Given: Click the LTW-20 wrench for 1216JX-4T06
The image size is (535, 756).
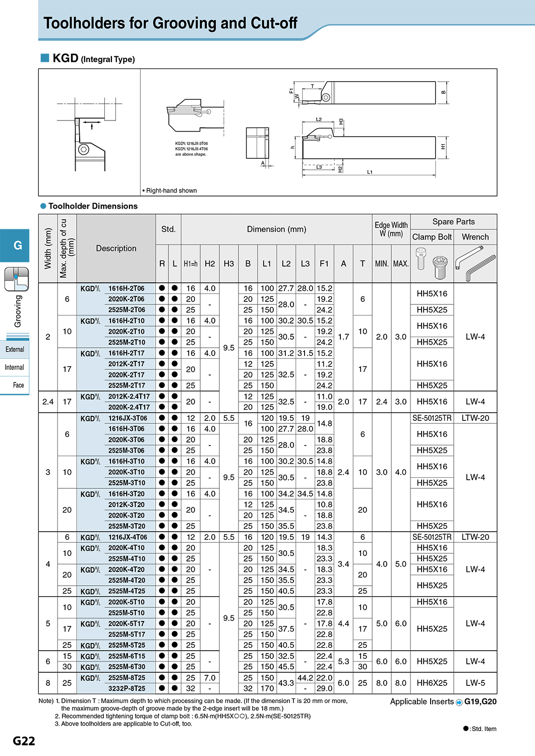Looking at the screenshot, I should (475, 537).
